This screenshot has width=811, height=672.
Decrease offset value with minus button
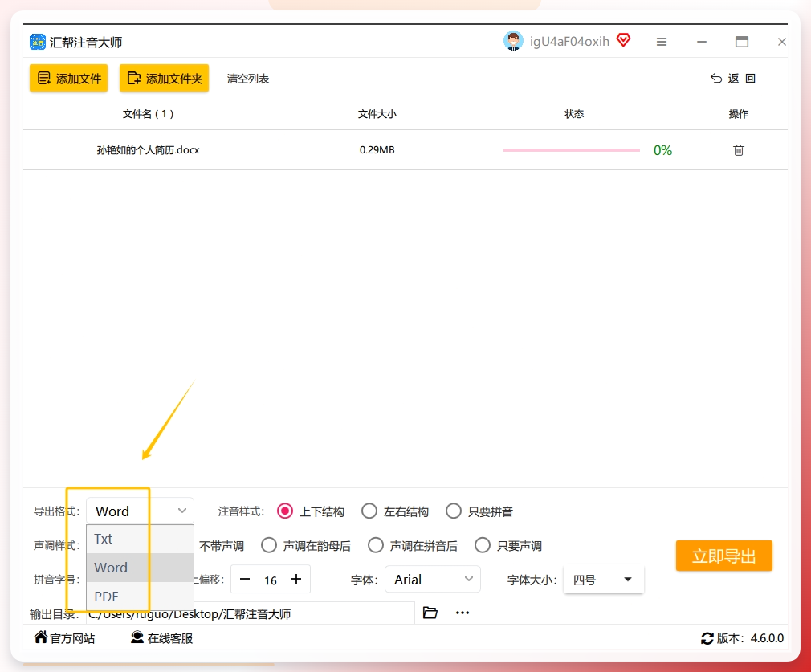(245, 579)
